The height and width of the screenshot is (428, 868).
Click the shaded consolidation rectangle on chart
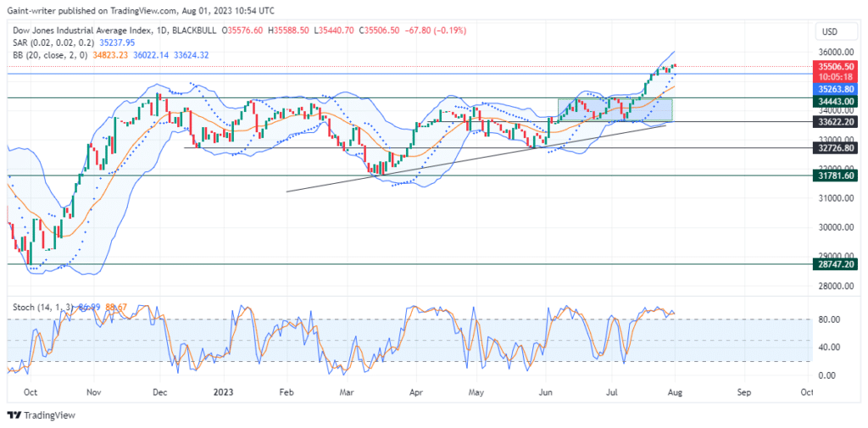[615, 109]
